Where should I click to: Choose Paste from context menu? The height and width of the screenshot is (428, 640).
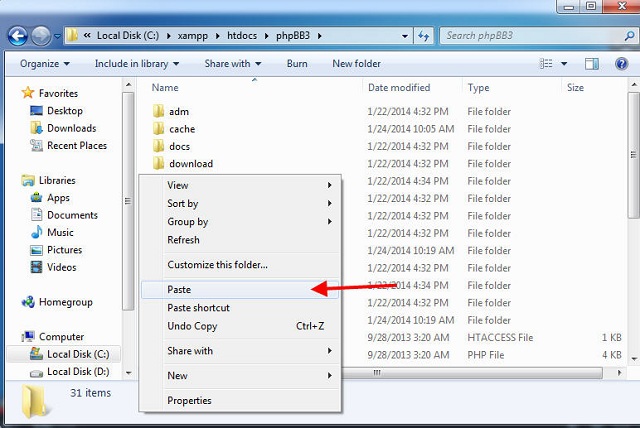240,290
